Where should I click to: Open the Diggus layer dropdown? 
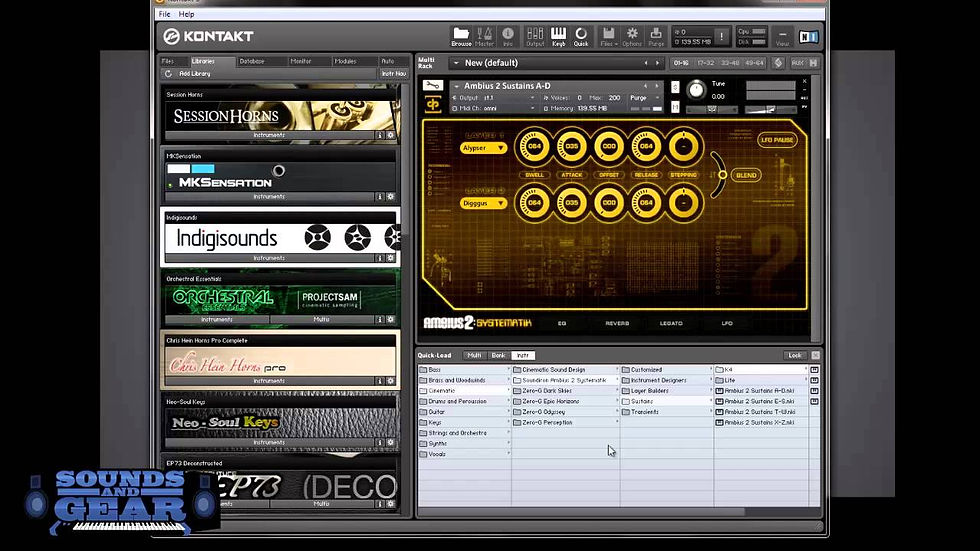[483, 203]
